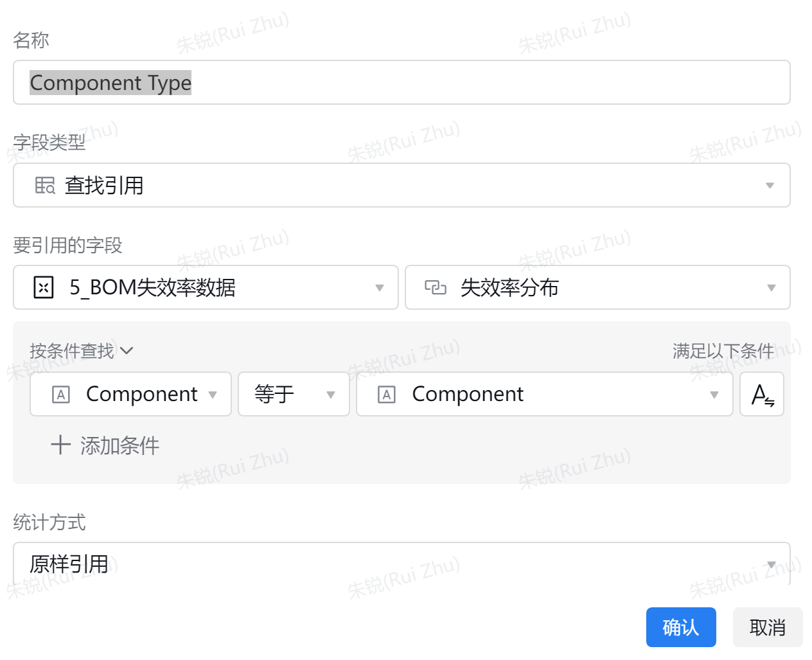The image size is (812, 660).
Task: Toggle case sensitivity for the condition
Action: pyautogui.click(x=762, y=394)
